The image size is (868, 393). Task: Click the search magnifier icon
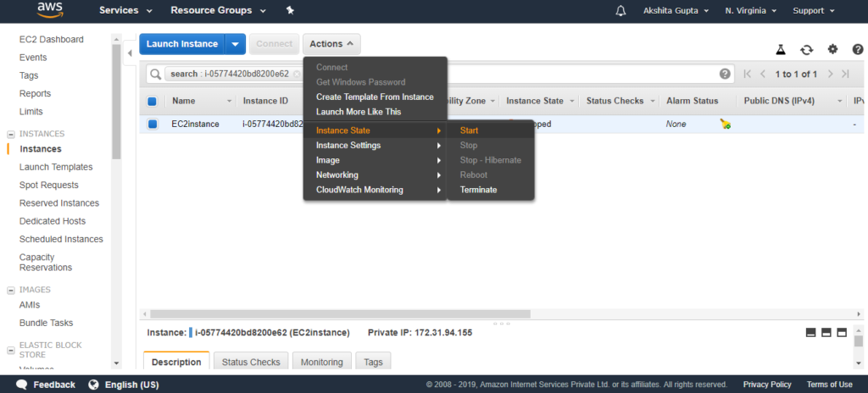[156, 75]
